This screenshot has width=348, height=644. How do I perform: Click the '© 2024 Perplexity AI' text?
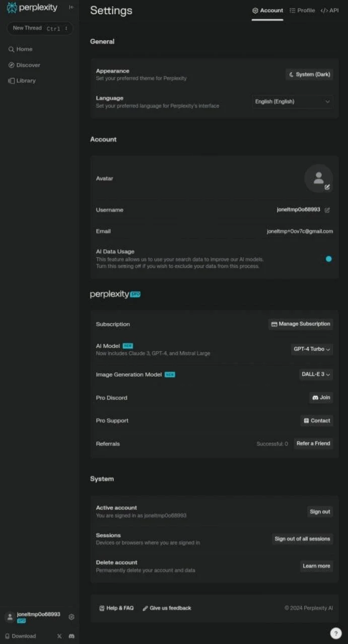pyautogui.click(x=309, y=608)
